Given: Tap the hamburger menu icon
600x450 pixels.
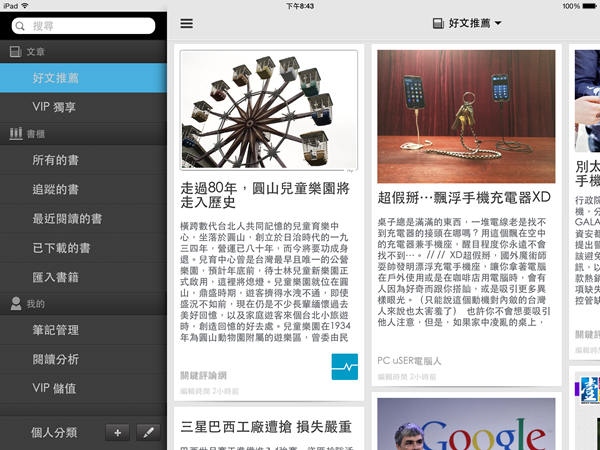Looking at the screenshot, I should [186, 23].
